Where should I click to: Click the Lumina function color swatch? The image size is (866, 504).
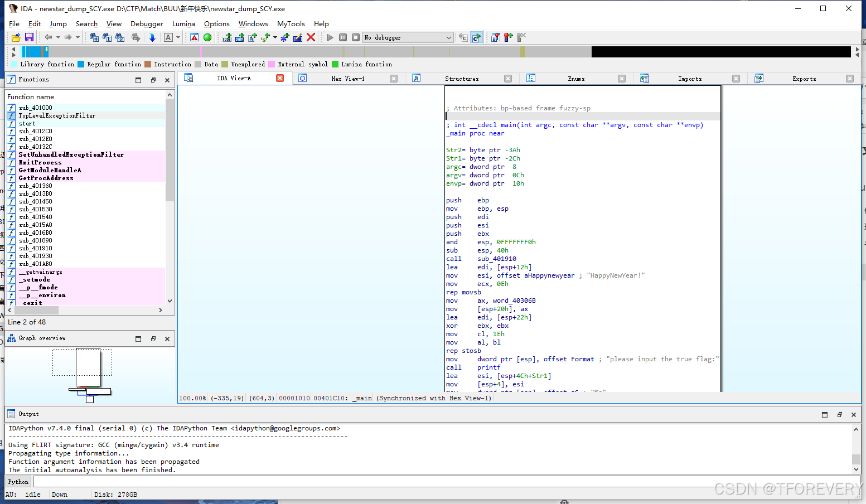click(335, 64)
